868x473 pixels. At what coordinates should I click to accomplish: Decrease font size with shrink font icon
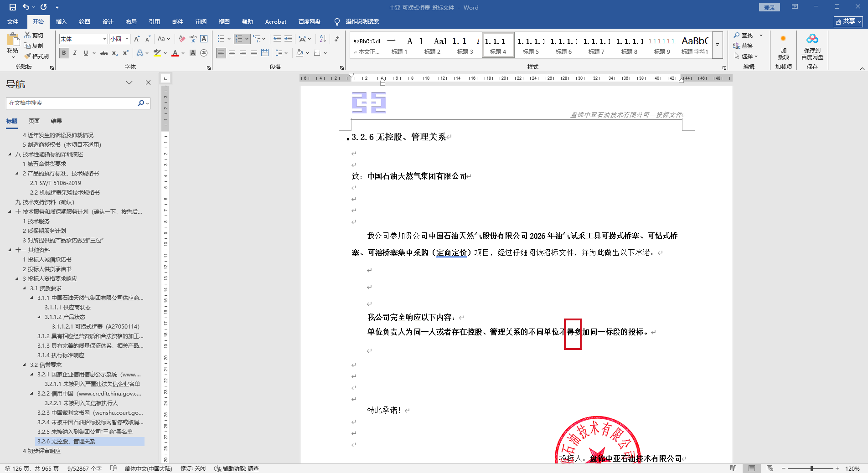(148, 39)
